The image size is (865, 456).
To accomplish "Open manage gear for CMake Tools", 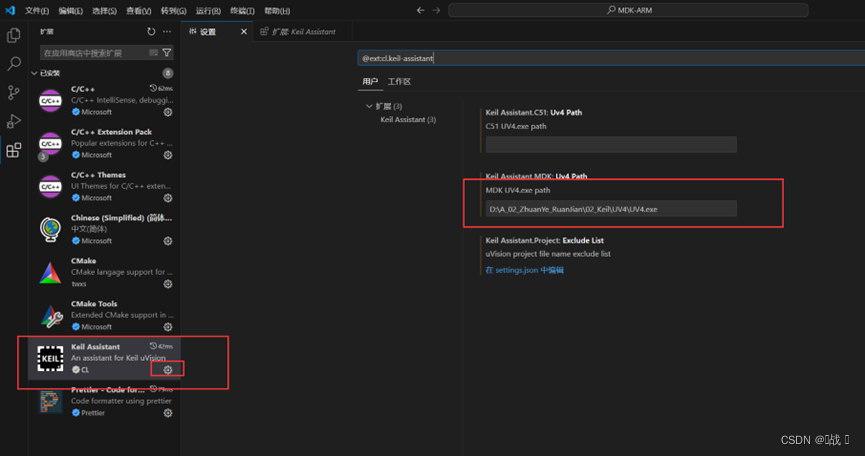I will (168, 327).
